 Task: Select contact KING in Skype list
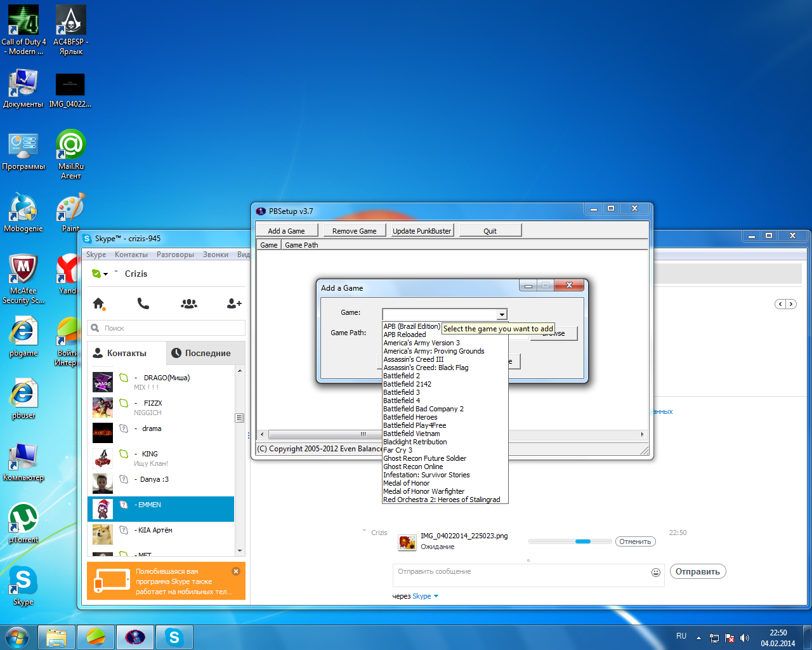161,458
